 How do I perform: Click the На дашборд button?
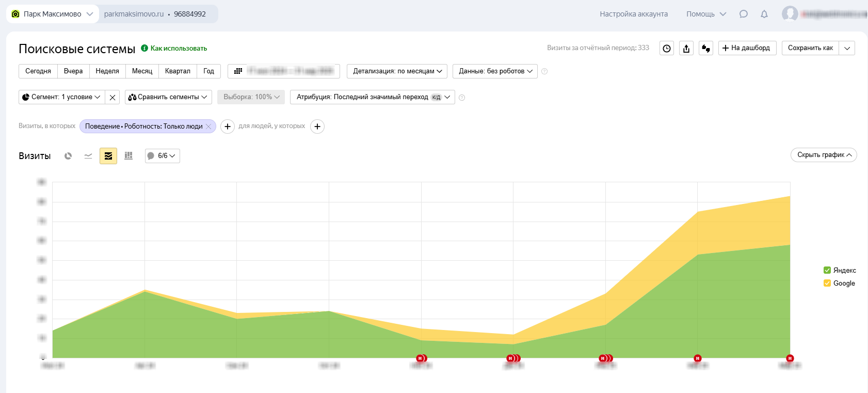pos(747,48)
